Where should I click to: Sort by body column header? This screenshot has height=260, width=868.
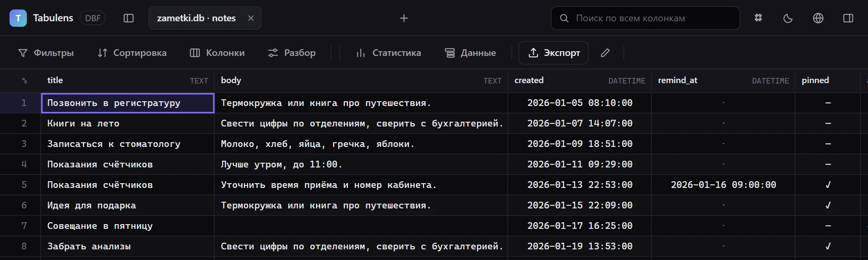(361, 81)
